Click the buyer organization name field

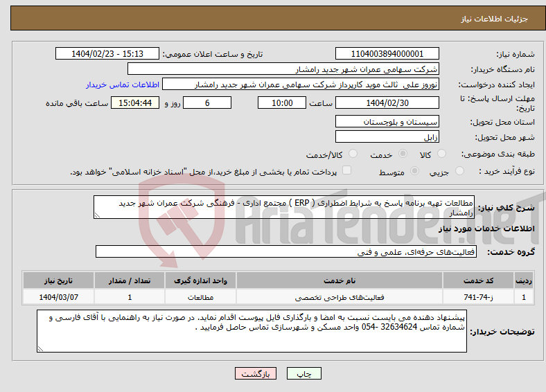pyautogui.click(x=283, y=69)
